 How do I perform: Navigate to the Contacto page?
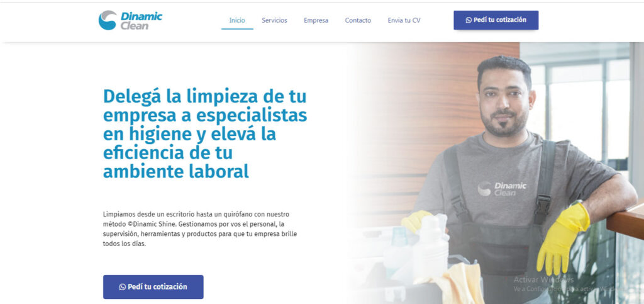[x=358, y=20]
